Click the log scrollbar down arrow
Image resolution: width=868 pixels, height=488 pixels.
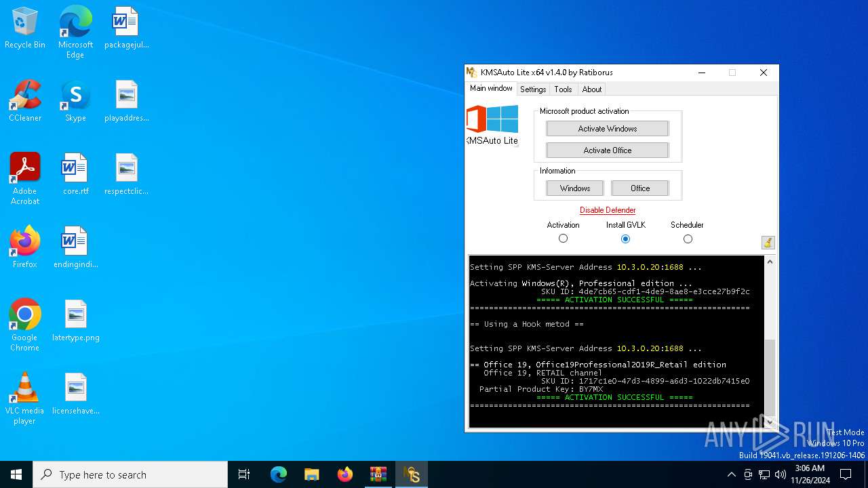click(x=770, y=422)
